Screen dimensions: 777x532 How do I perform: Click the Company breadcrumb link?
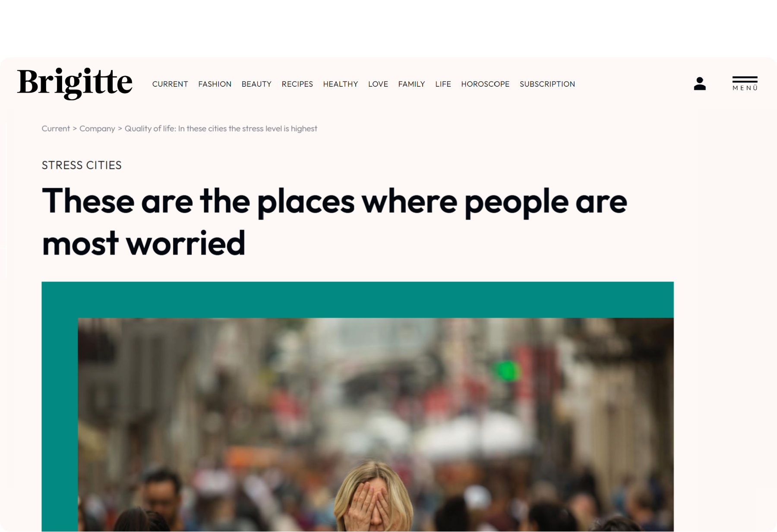coord(97,129)
